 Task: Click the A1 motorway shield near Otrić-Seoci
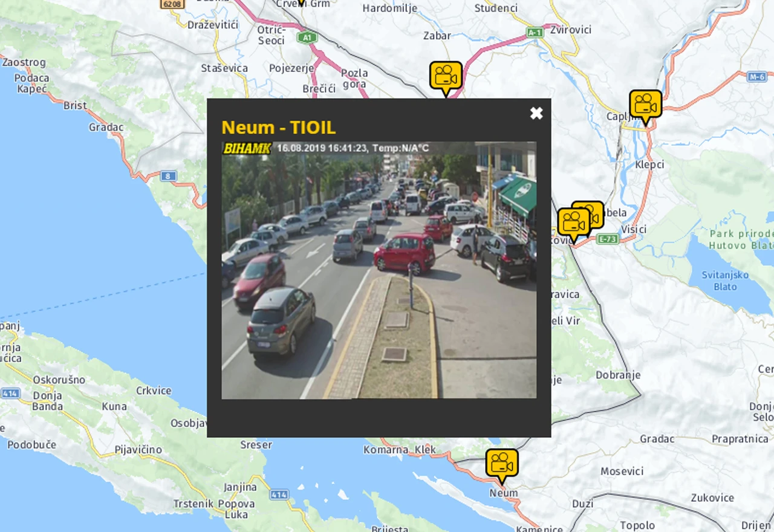pyautogui.click(x=307, y=37)
